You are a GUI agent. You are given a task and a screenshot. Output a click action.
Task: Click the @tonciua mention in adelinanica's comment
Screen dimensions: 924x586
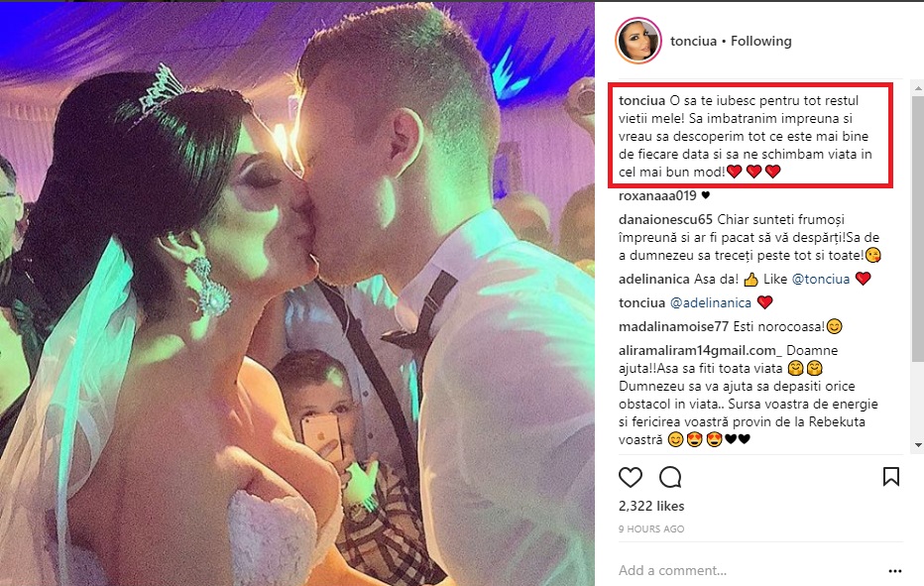[820, 279]
